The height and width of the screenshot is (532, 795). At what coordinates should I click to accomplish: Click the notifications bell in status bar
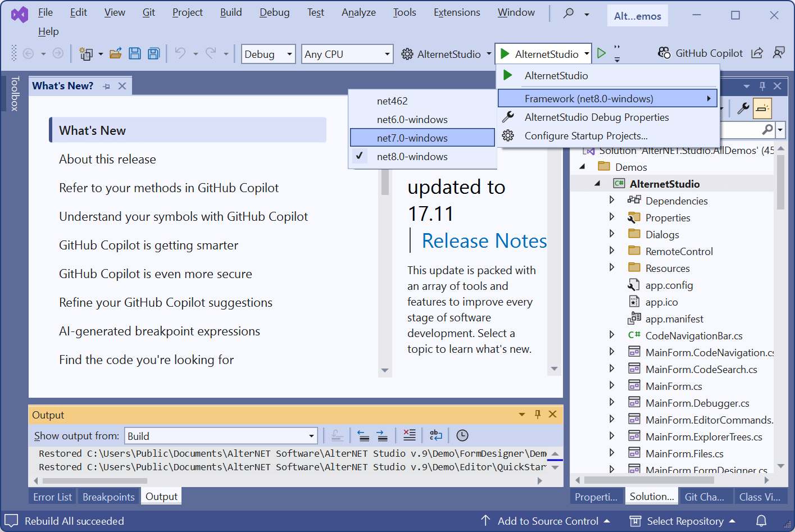[x=761, y=521]
